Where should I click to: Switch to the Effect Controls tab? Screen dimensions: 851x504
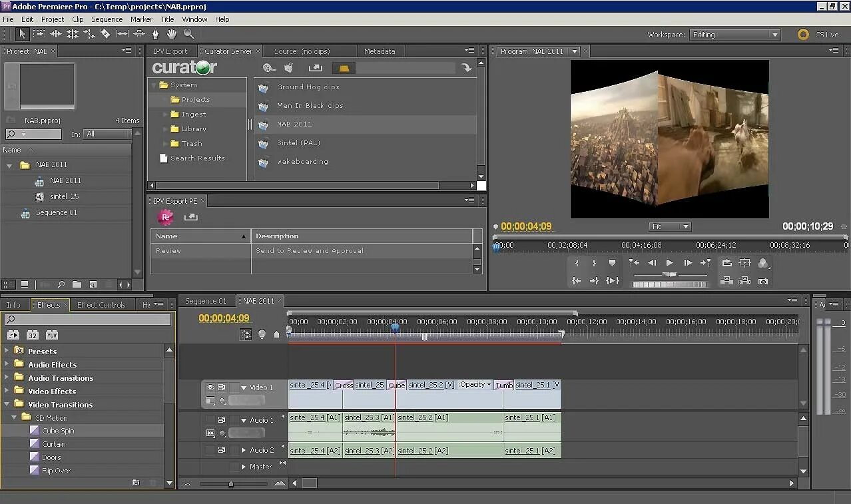pyautogui.click(x=101, y=305)
